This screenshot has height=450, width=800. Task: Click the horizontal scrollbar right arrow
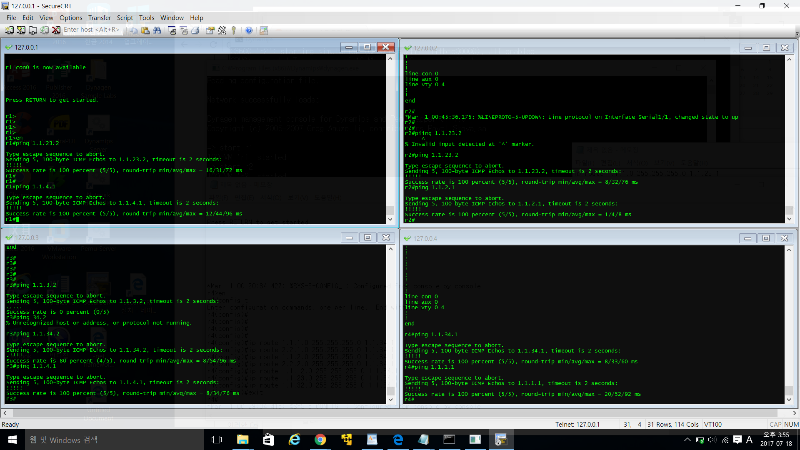(x=795, y=413)
